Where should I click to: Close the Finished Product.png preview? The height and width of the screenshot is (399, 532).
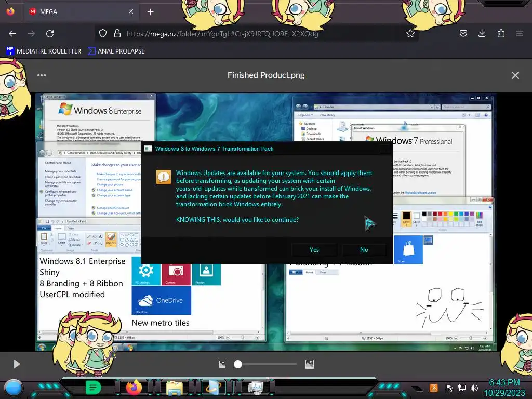tap(515, 75)
